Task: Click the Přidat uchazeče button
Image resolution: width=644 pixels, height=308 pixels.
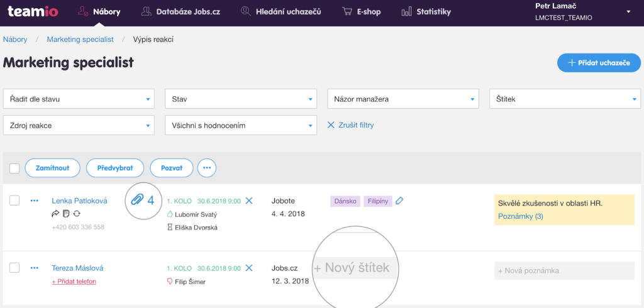Action: pos(599,63)
